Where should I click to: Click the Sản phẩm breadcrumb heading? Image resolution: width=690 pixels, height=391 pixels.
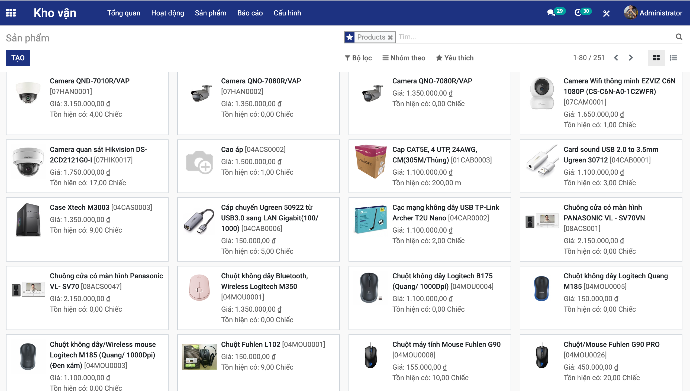pyautogui.click(x=27, y=38)
